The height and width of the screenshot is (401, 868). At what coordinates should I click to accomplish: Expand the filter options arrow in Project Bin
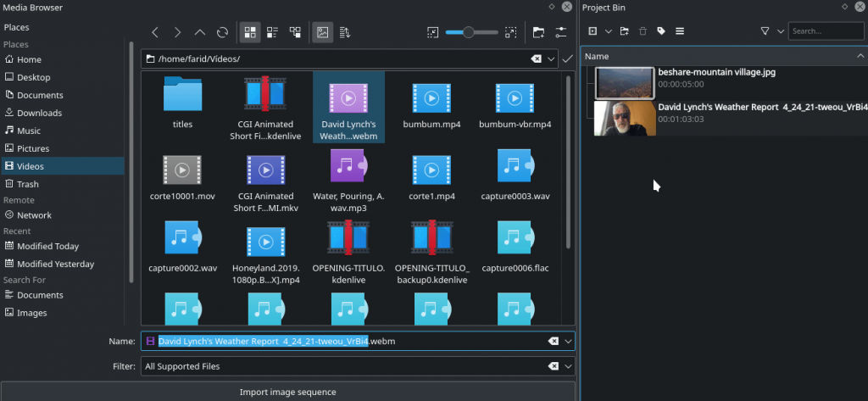779,31
